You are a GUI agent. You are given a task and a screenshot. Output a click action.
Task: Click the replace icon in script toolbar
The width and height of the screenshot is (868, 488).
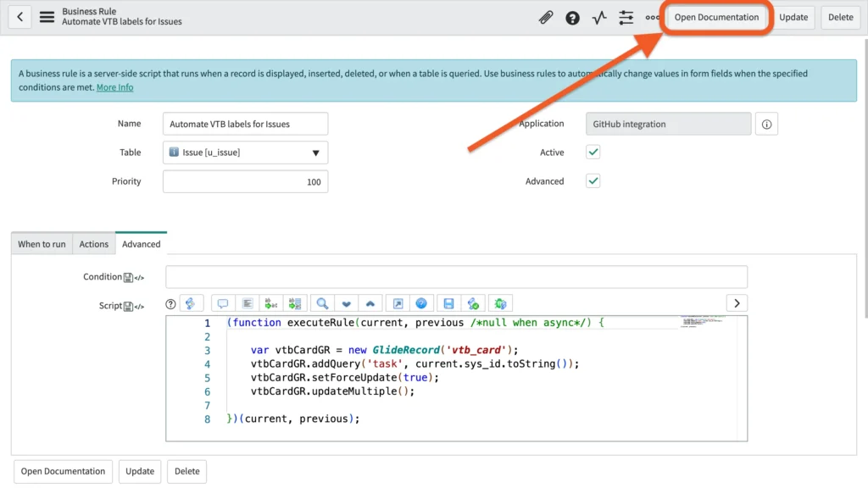pyautogui.click(x=270, y=303)
